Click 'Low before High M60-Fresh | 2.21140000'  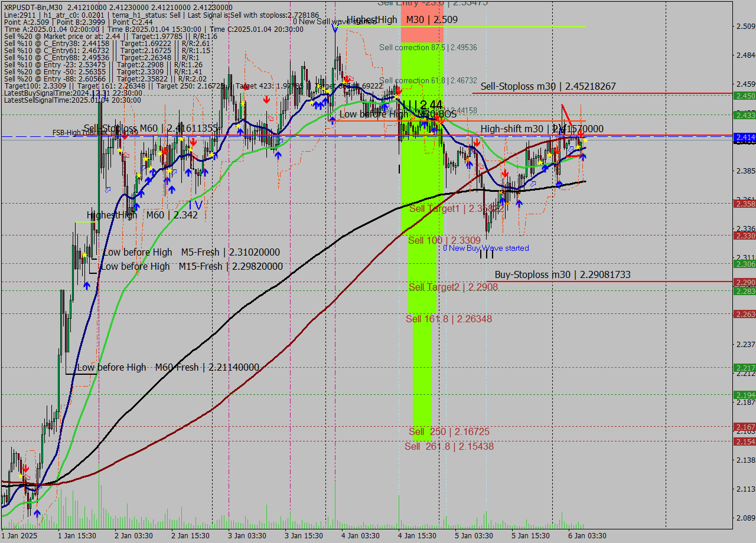(x=168, y=367)
